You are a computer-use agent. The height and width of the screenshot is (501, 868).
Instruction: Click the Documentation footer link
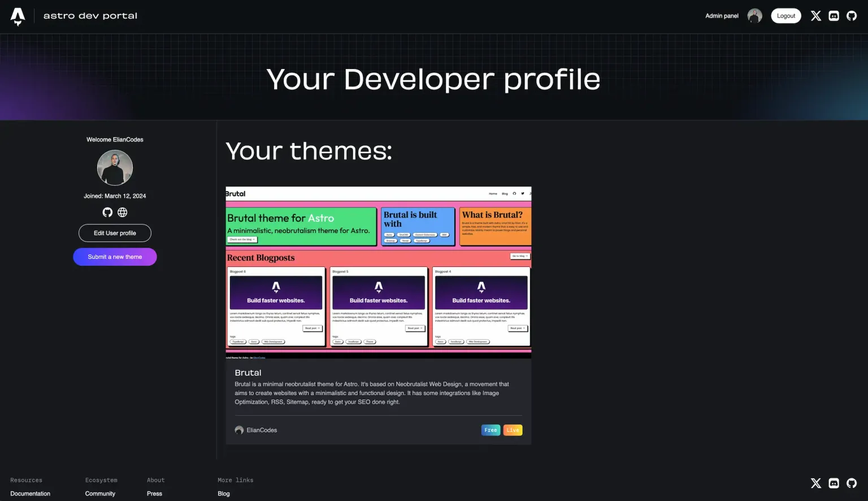tap(31, 494)
